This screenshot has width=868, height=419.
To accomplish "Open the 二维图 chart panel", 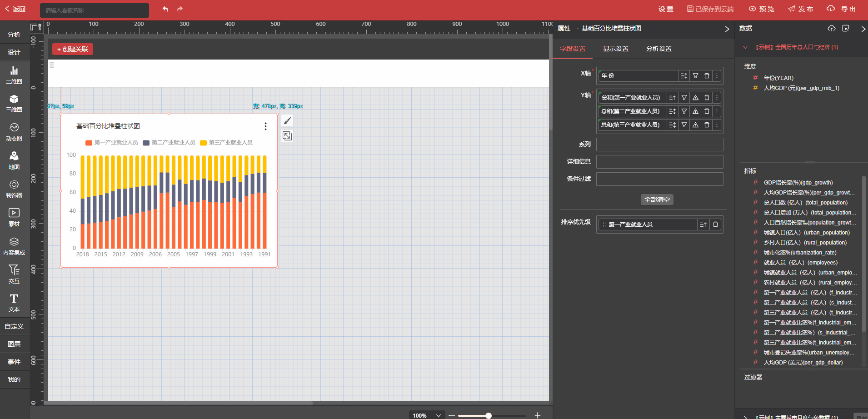I will [14, 75].
